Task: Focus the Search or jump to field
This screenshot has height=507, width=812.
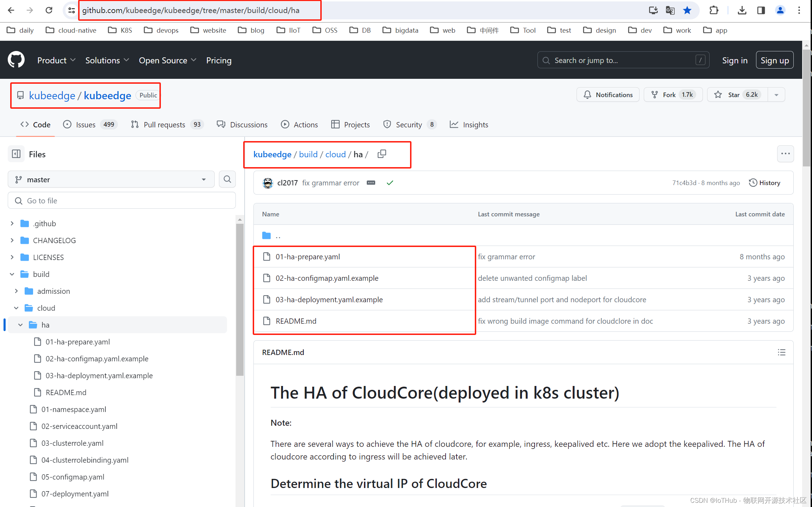Action: 623,60
